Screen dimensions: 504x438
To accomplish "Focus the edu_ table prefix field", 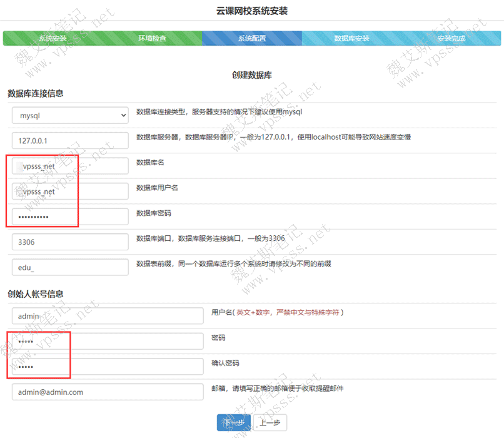I will tap(70, 267).
